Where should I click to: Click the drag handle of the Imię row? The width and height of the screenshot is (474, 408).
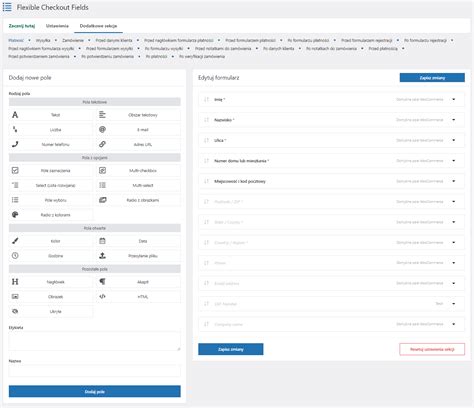(x=206, y=99)
